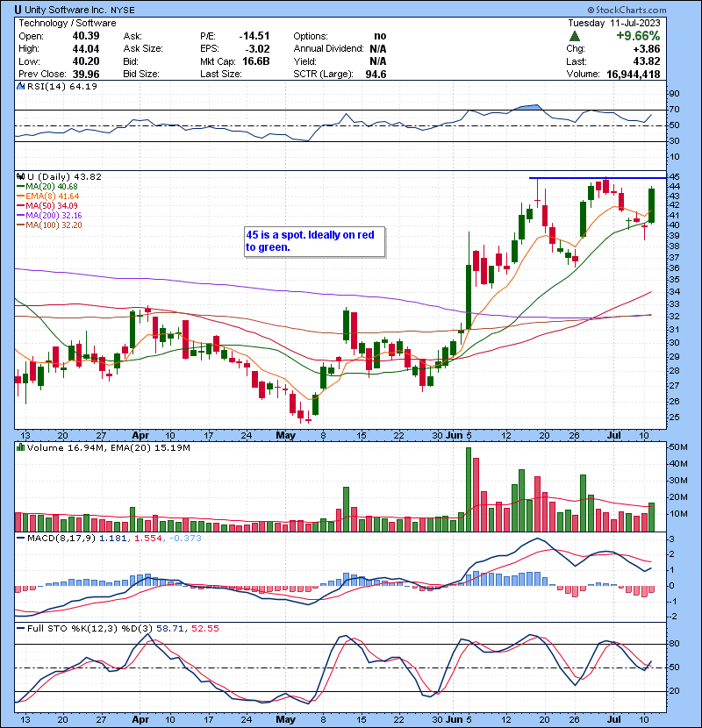Click the tallest green volume bar in June
The width and height of the screenshot is (702, 728).
469,489
